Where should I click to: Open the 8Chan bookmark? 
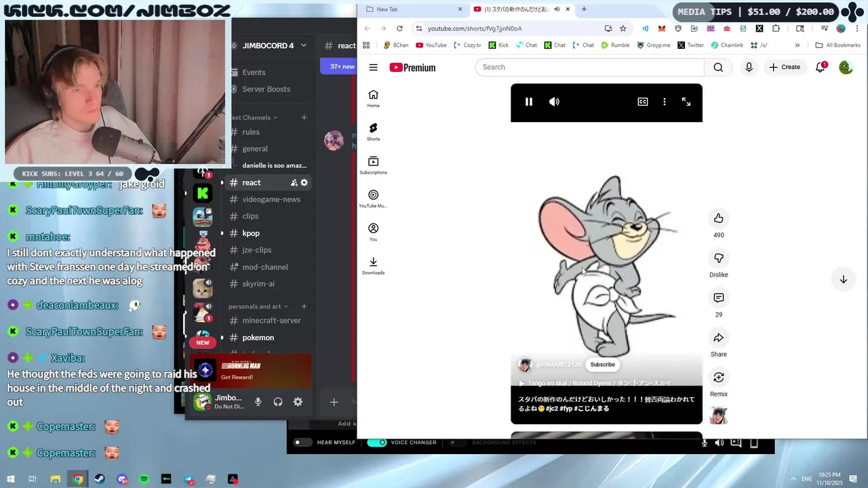tap(395, 45)
